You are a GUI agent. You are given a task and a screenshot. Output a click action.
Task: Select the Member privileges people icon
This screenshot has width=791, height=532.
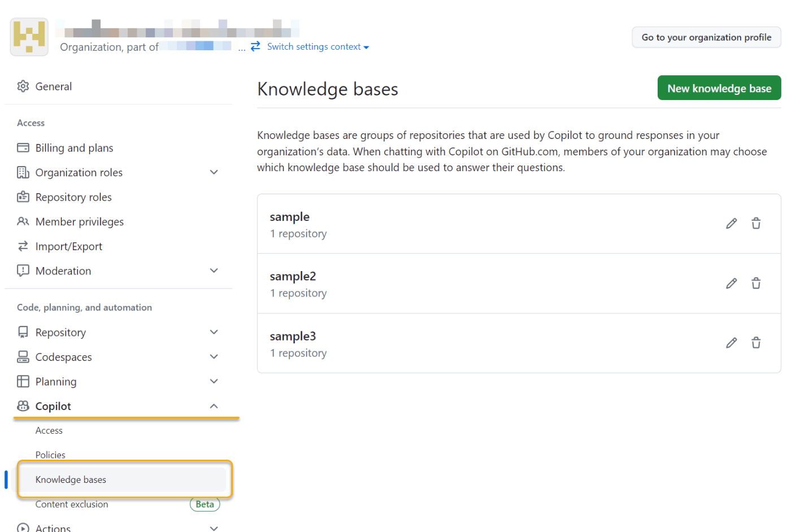tap(23, 221)
